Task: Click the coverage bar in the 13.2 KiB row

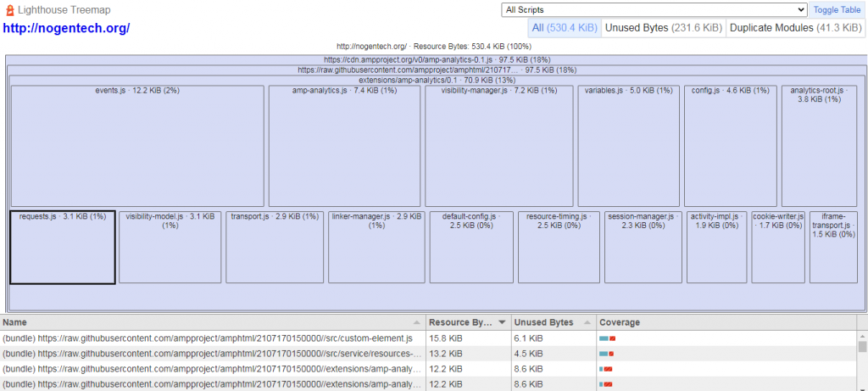Action: (x=606, y=354)
